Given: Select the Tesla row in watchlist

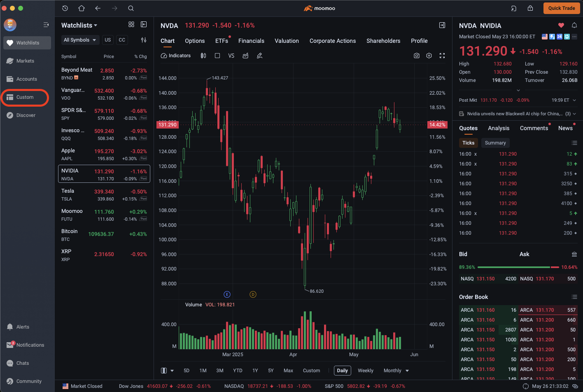Looking at the screenshot, I should (x=104, y=195).
